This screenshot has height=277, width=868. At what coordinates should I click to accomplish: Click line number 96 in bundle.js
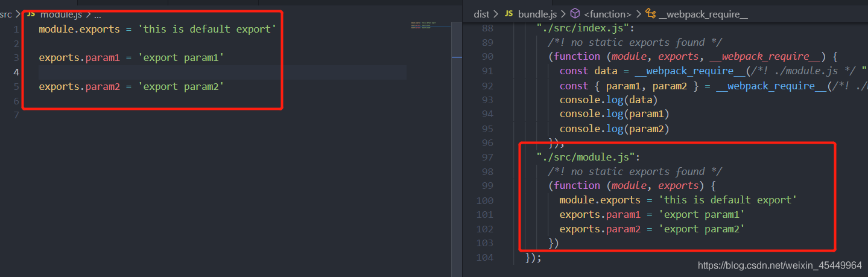point(487,143)
